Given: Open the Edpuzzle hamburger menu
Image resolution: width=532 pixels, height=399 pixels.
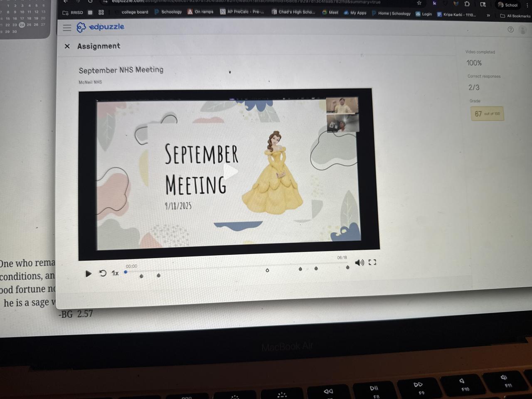Looking at the screenshot, I should (x=67, y=28).
